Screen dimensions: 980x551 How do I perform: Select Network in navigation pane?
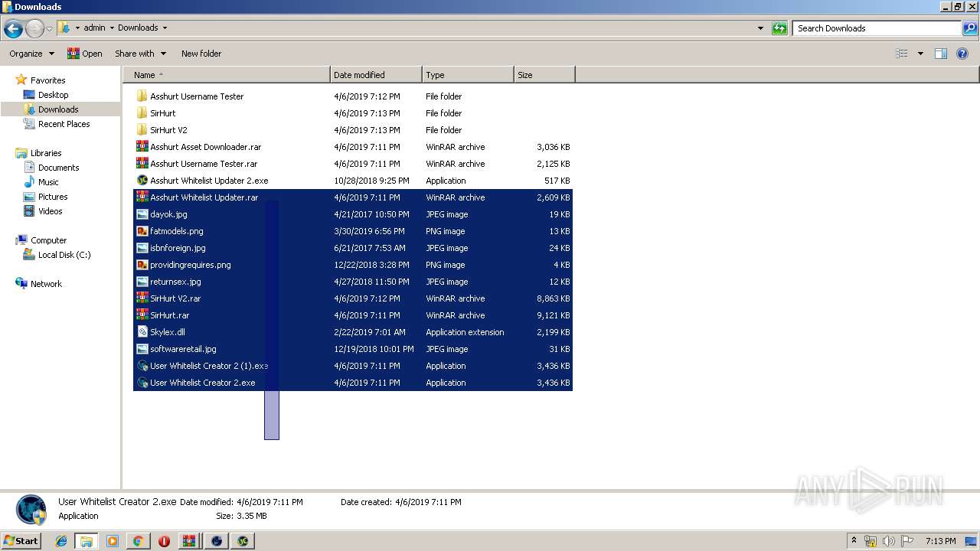[46, 284]
